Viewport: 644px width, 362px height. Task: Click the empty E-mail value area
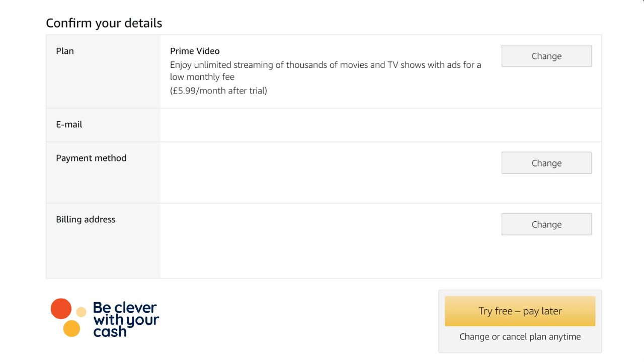point(327,125)
